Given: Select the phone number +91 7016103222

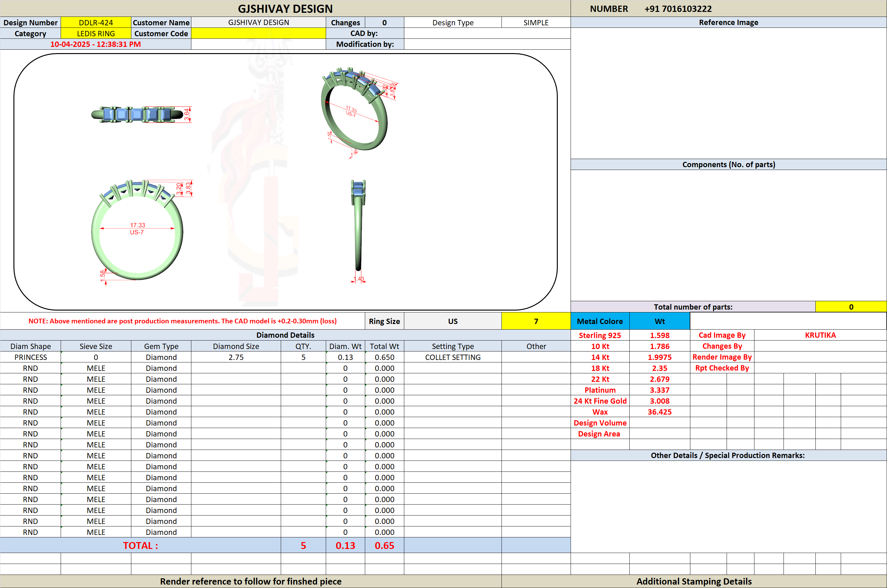Looking at the screenshot, I should tap(678, 9).
